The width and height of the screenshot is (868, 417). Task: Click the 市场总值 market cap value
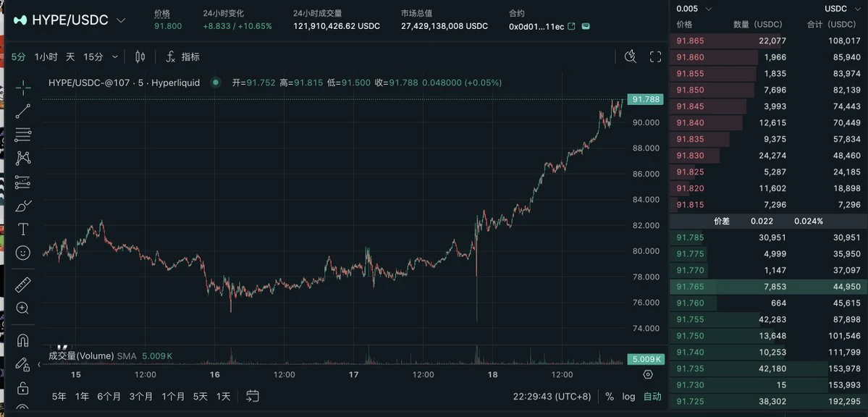[x=444, y=26]
